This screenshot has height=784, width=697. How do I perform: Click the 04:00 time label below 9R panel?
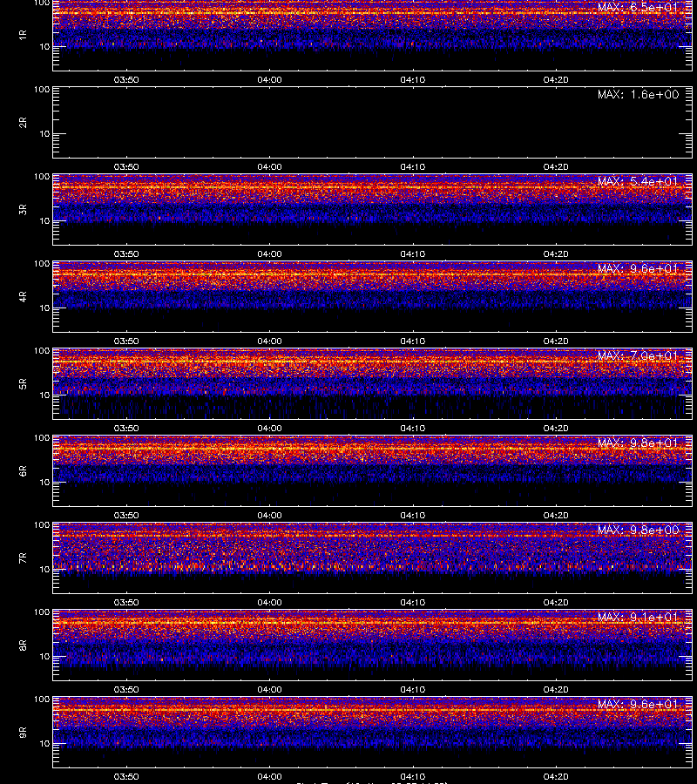coord(269,776)
